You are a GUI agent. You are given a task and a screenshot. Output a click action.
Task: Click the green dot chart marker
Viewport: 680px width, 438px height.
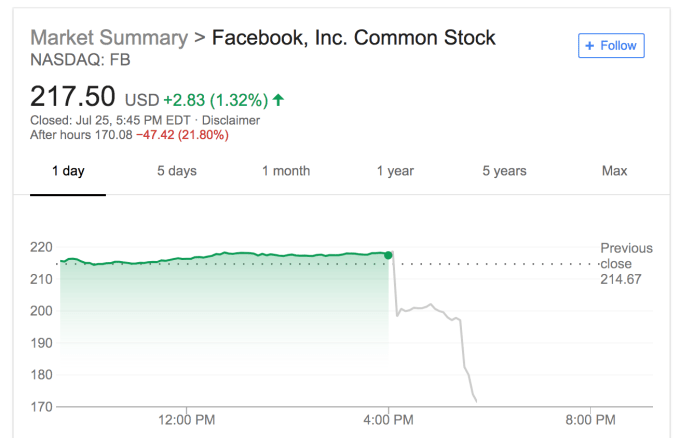(388, 255)
